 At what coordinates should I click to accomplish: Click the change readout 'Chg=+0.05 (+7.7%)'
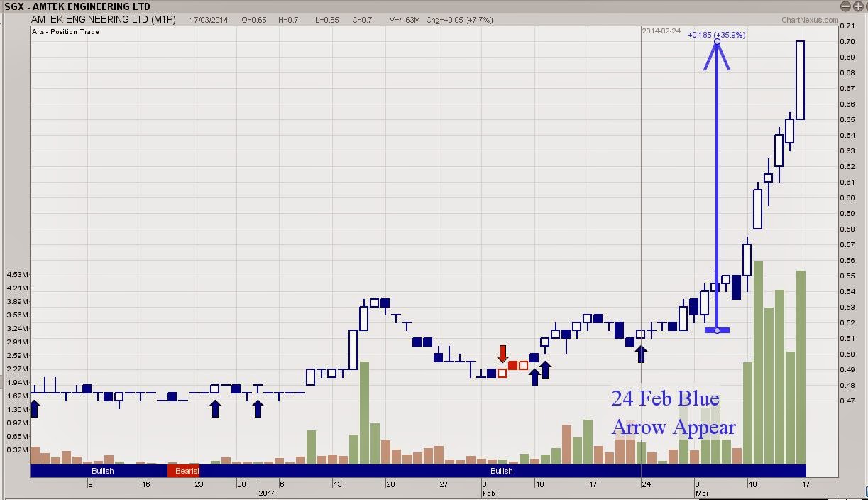(458, 20)
